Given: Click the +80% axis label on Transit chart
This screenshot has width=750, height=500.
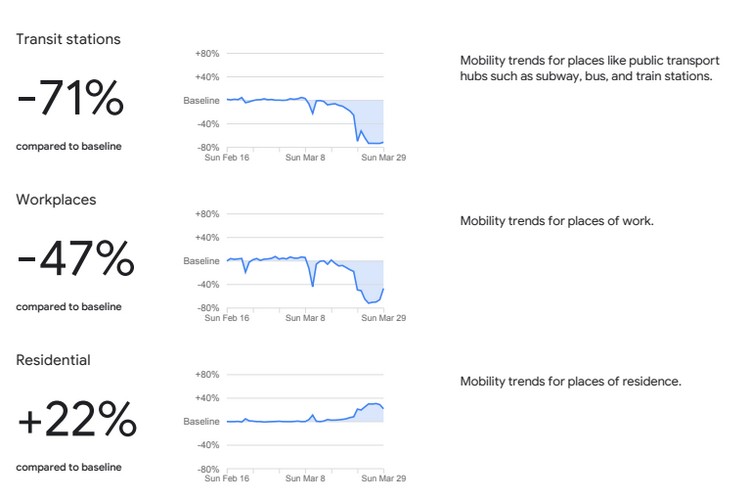Looking at the screenshot, I should click(206, 53).
